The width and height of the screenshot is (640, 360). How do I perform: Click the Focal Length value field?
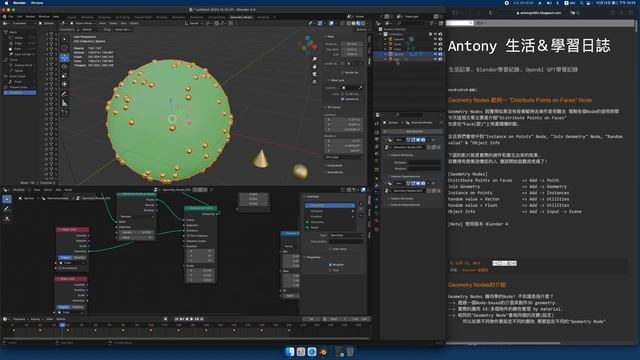tap(352, 44)
